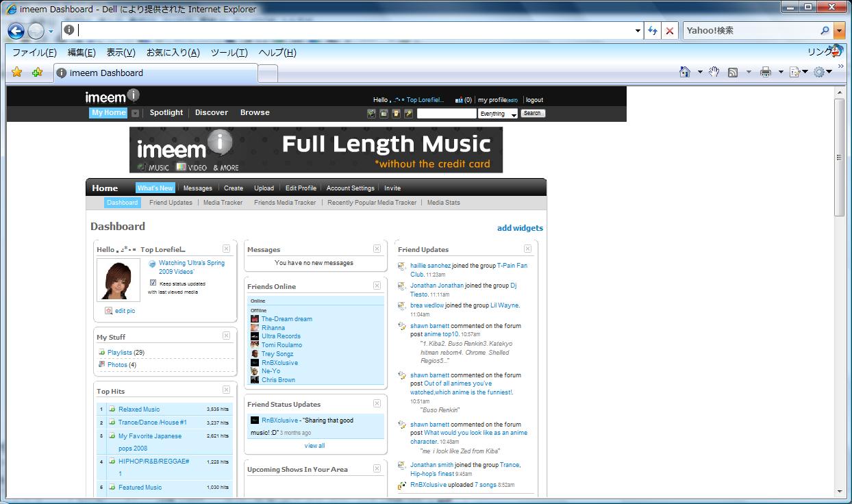Click the page vertical scrollbar thumb
The width and height of the screenshot is (852, 504).
pos(839,157)
